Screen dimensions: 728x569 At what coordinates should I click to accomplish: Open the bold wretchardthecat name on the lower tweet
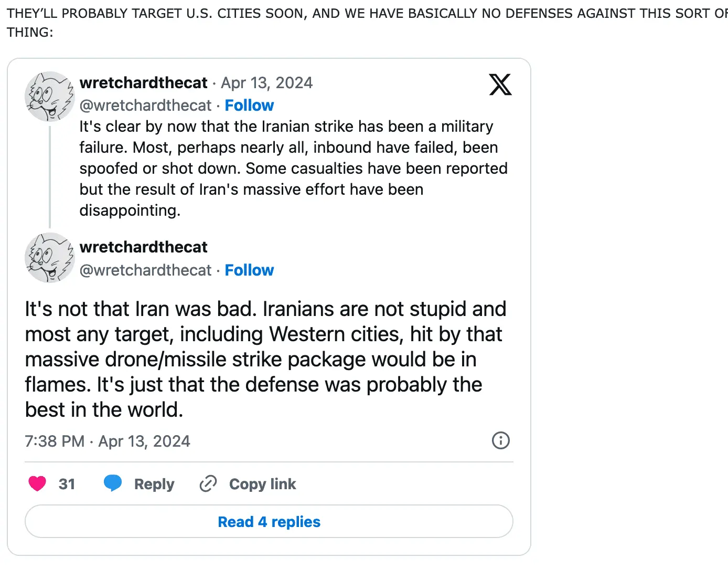[x=143, y=247]
